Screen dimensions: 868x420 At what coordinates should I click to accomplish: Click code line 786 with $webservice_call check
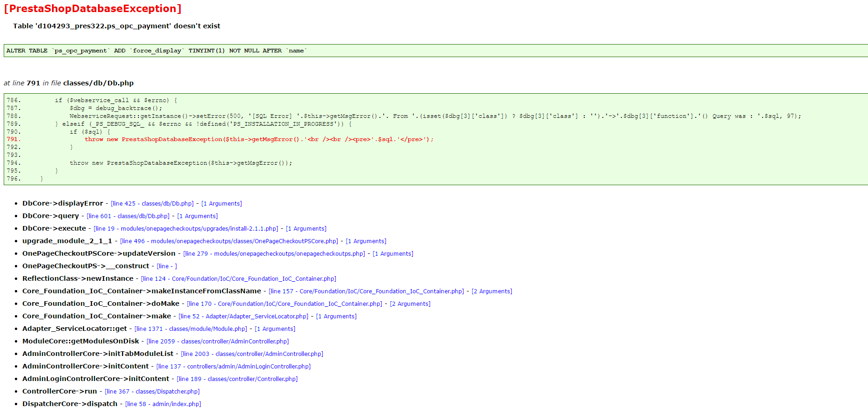(116, 100)
